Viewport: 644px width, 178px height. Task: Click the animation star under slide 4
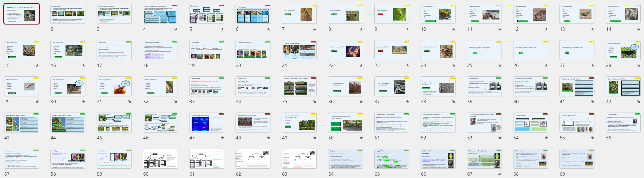176,29
